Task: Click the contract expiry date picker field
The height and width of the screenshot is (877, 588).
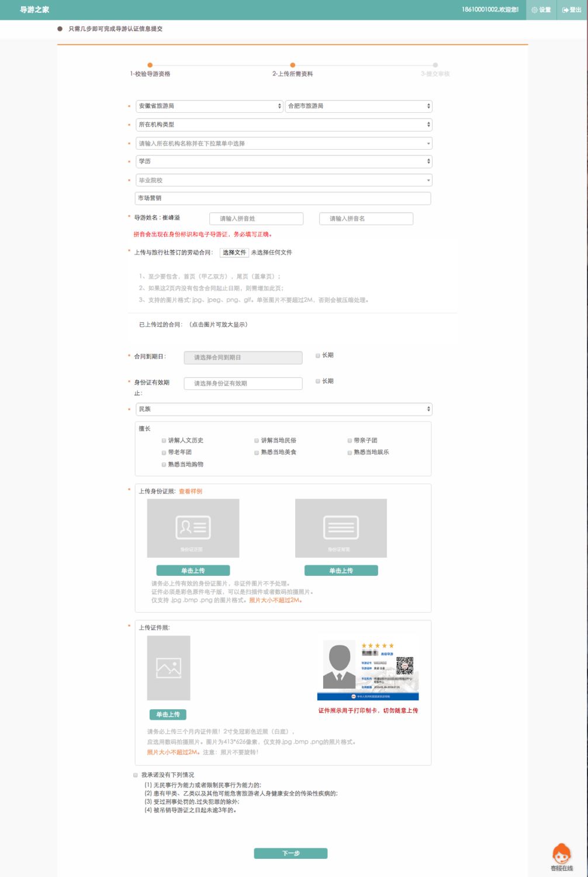Action: 243,357
